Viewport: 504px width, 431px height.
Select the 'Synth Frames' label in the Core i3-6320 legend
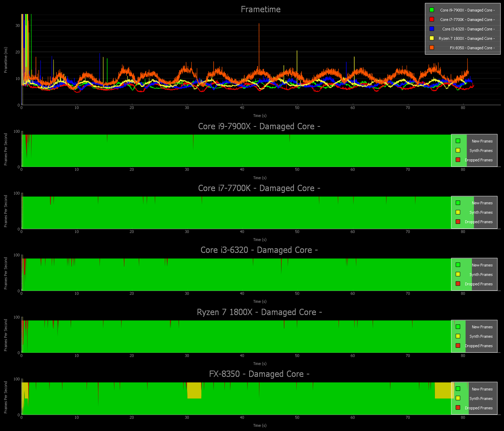click(481, 275)
